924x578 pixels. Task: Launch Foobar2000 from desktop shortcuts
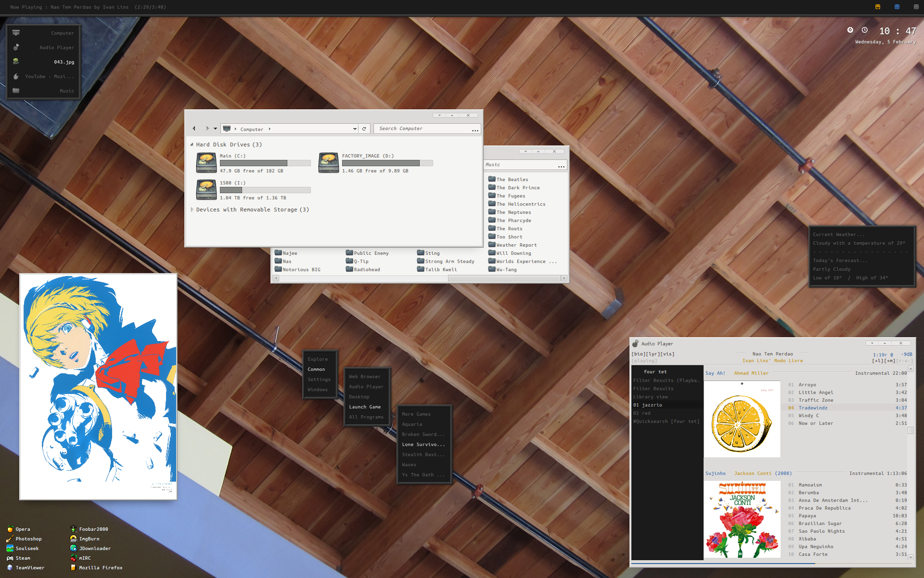click(89, 529)
